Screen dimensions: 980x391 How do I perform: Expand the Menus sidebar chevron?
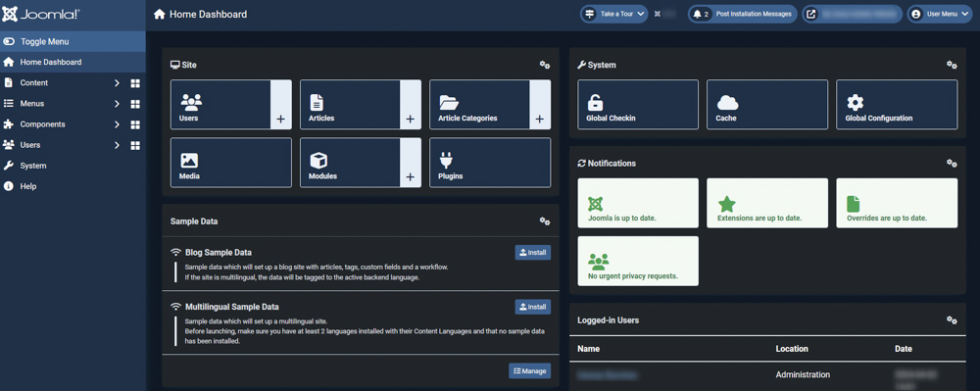[x=117, y=104]
